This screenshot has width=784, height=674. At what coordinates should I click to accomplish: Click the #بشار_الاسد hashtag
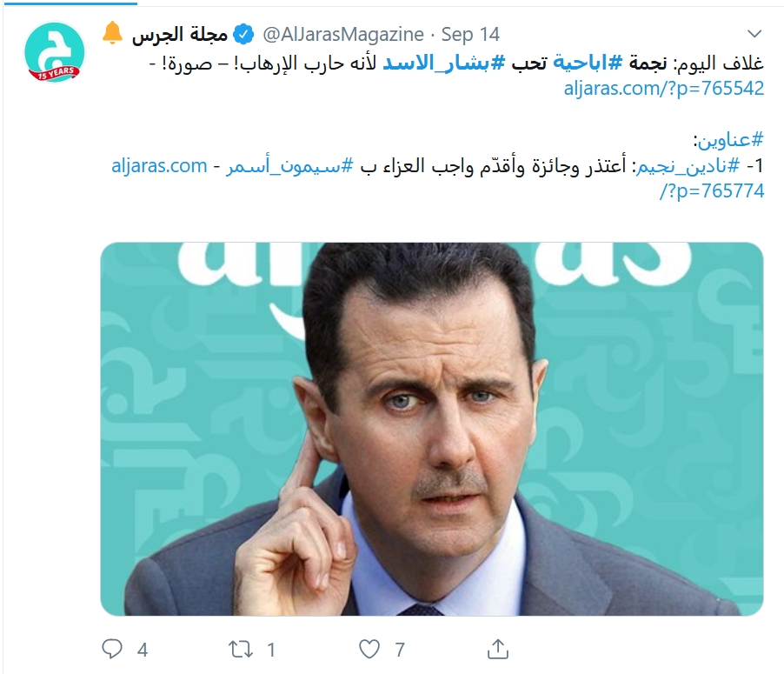[x=444, y=63]
